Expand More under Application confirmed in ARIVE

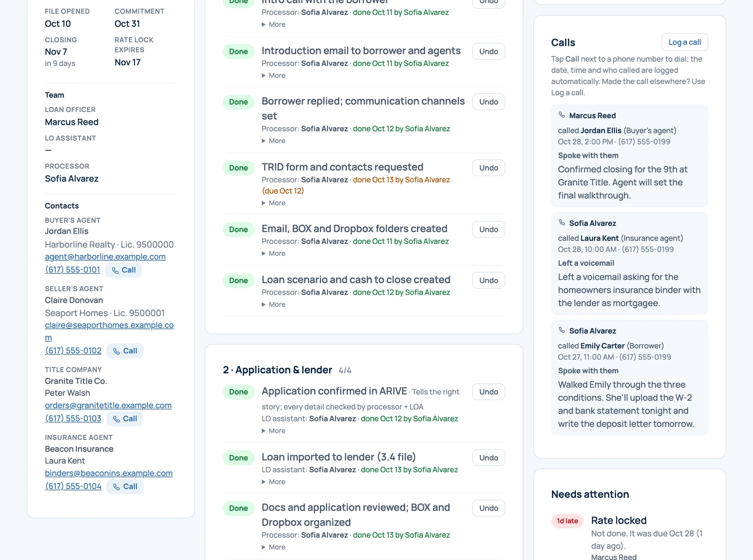coord(273,431)
